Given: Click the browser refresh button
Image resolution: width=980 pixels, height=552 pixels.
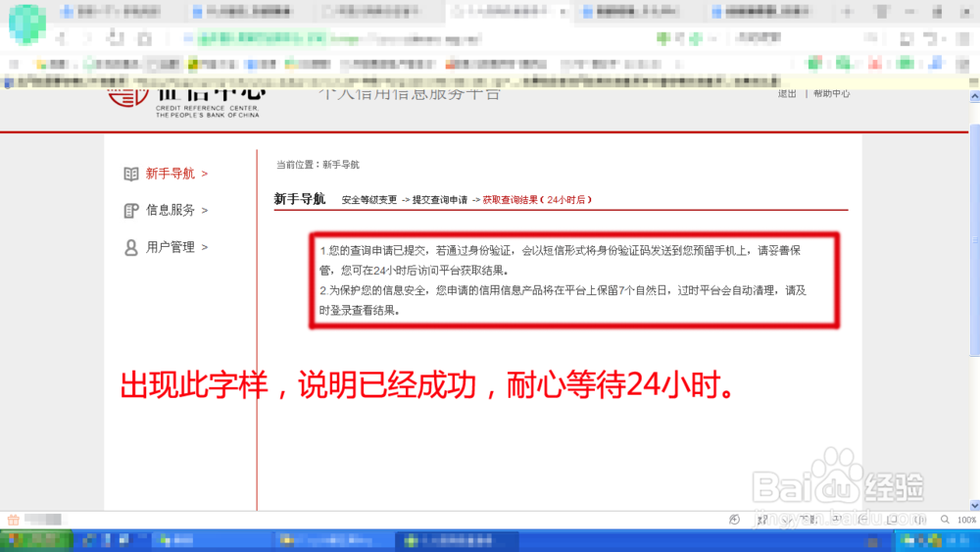Looking at the screenshot, I should (x=115, y=38).
